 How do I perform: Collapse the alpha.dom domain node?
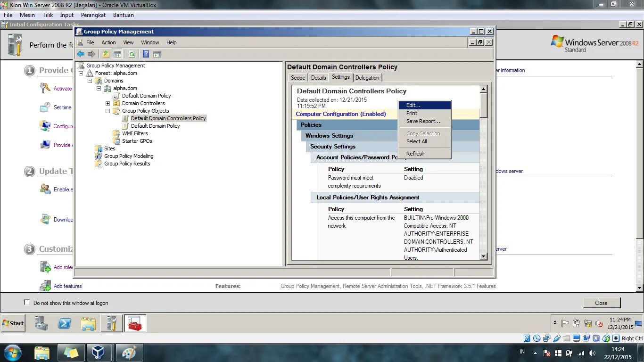99,88
